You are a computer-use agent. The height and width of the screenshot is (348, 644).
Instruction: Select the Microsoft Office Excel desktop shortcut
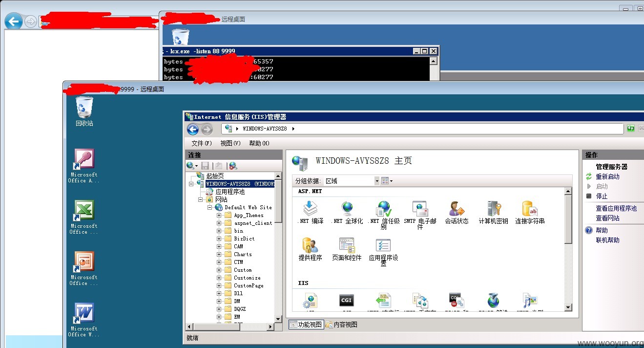tap(84, 217)
